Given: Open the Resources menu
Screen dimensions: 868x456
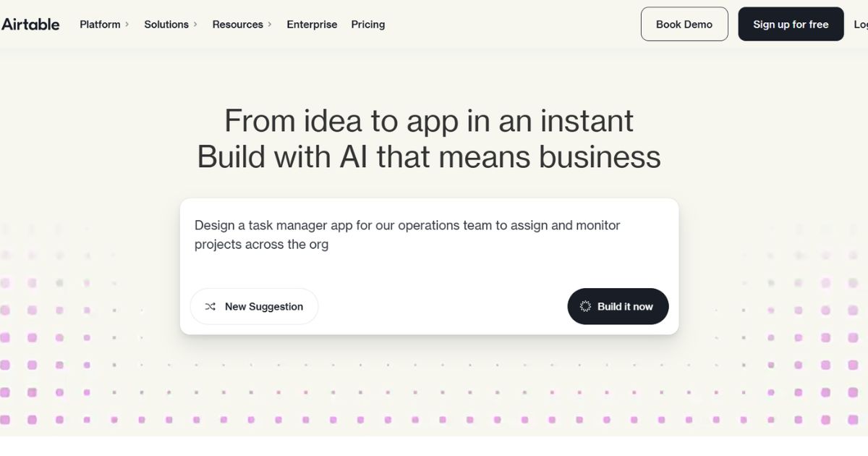Looking at the screenshot, I should [237, 24].
